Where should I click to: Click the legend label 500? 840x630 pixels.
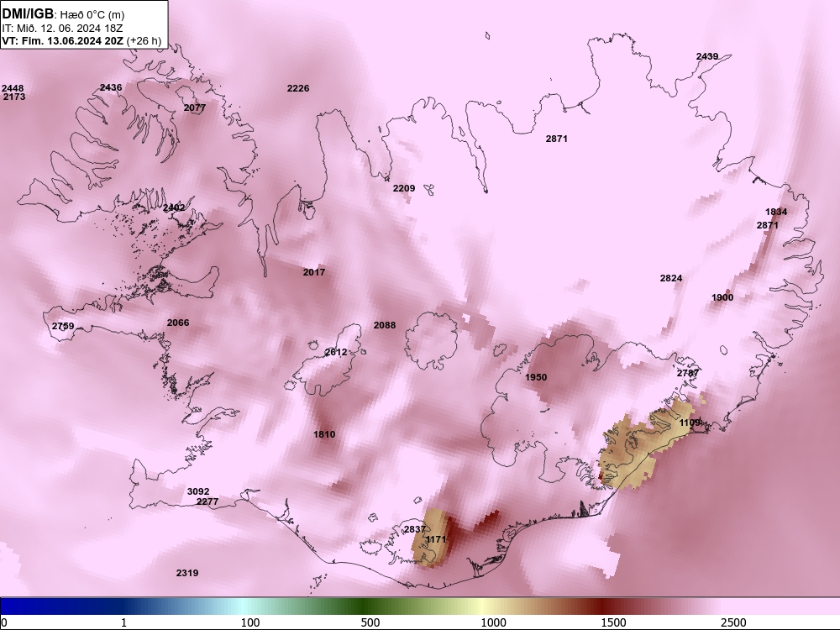coord(370,622)
